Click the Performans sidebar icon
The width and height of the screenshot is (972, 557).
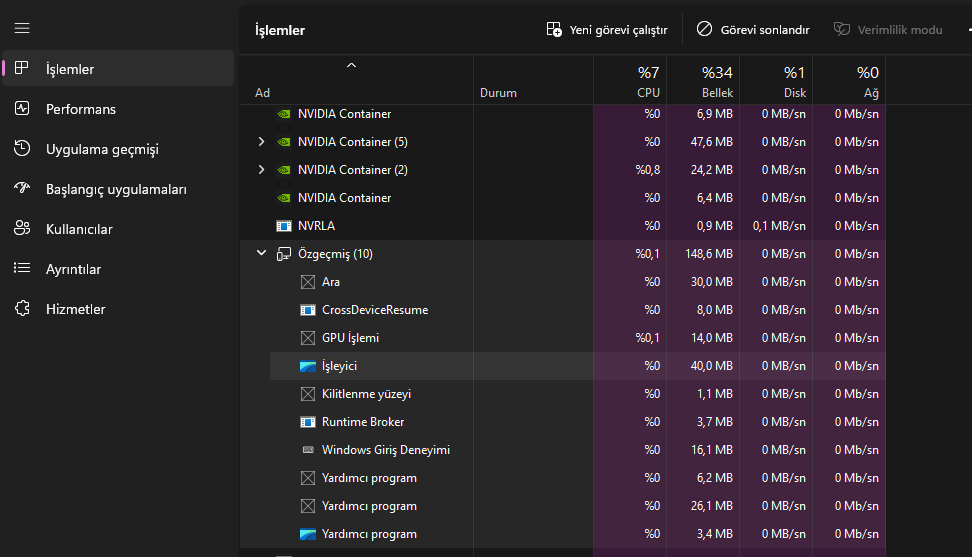pyautogui.click(x=22, y=109)
